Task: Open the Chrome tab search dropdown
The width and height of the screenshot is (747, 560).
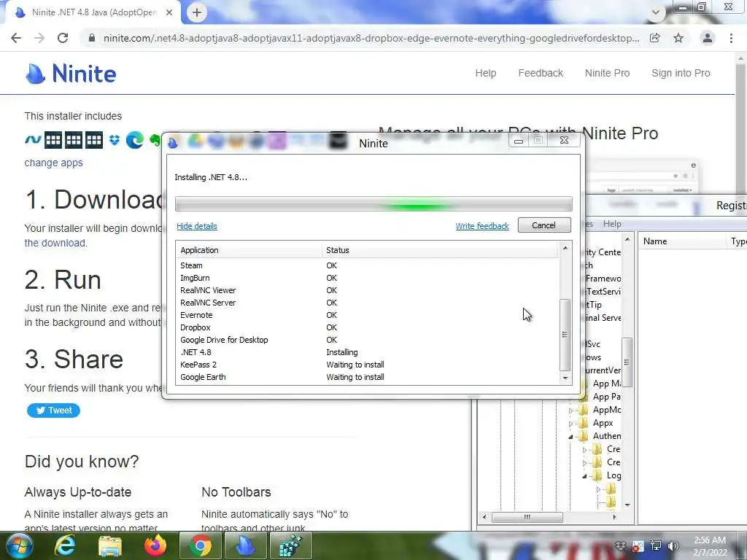Action: click(656, 12)
